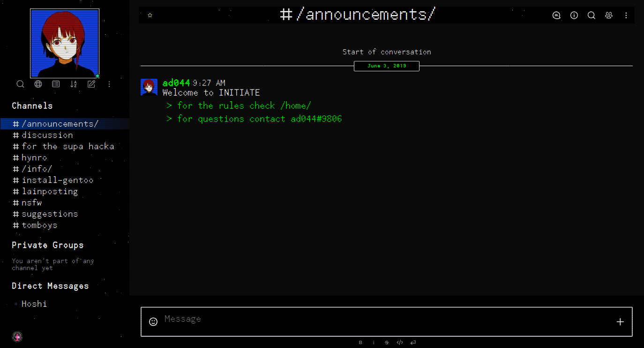Open the A-Z sort options dropdown
The height and width of the screenshot is (348, 644).
click(x=74, y=84)
